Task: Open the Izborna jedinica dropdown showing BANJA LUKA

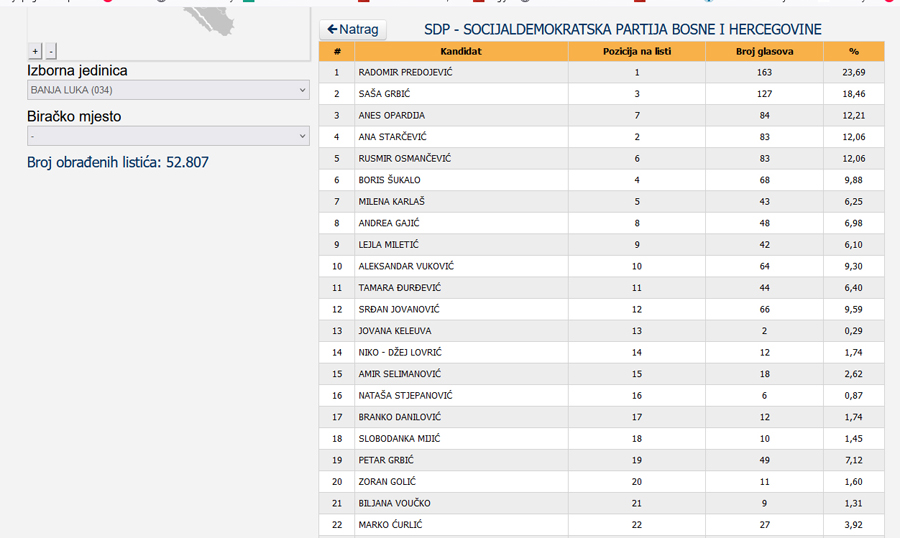Action: pyautogui.click(x=168, y=90)
